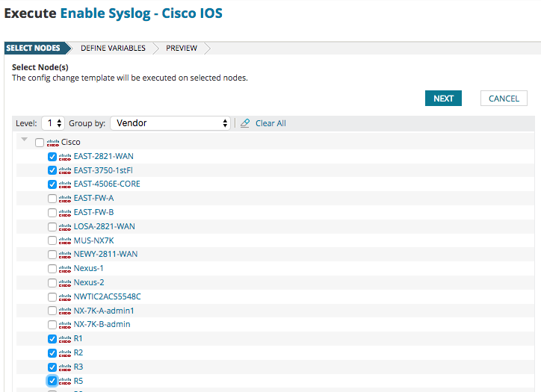Image resolution: width=541 pixels, height=392 pixels.
Task: Go to the Define Variables step
Action: 113,49
